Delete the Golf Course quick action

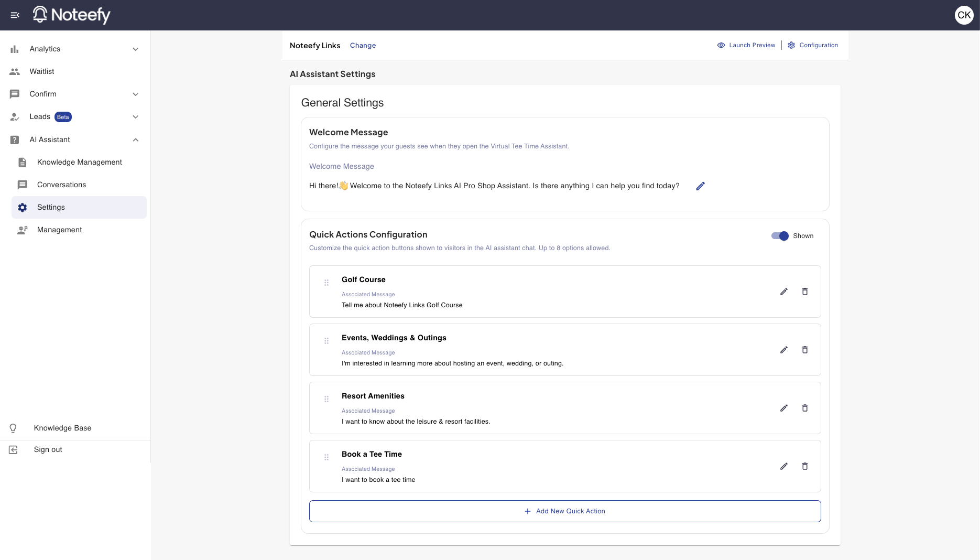pos(804,292)
